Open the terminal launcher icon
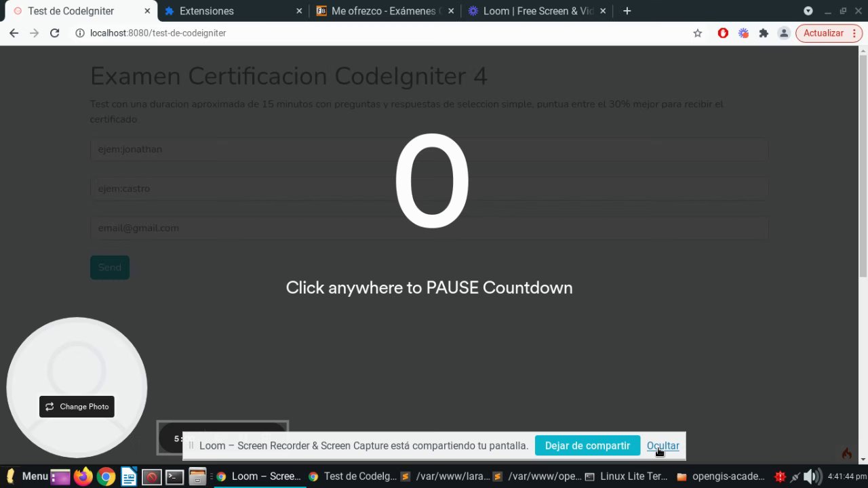Screen dimensions: 868x488 point(174,476)
